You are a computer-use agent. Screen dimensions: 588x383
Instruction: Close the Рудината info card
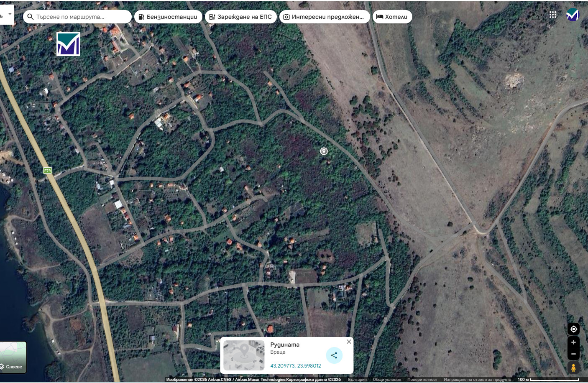(x=348, y=342)
